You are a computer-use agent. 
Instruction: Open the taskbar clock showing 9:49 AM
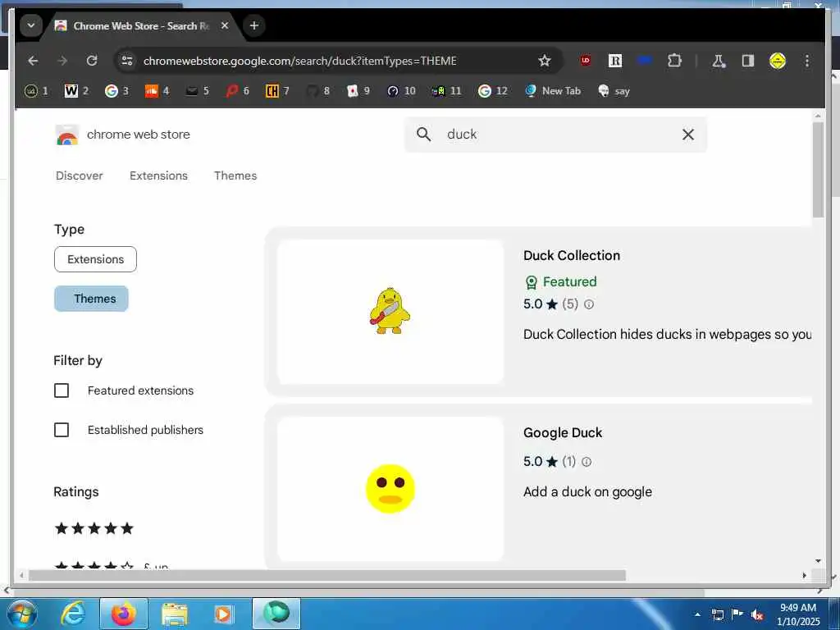click(798, 614)
